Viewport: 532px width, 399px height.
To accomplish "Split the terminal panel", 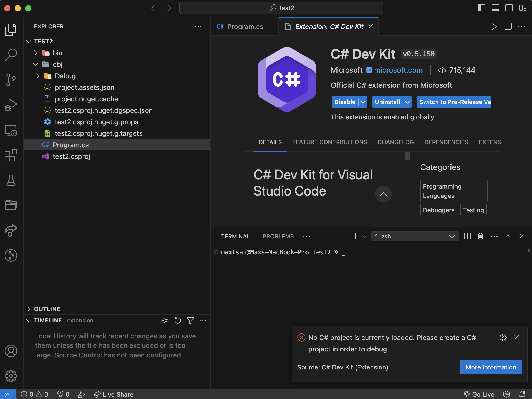I will coord(467,236).
